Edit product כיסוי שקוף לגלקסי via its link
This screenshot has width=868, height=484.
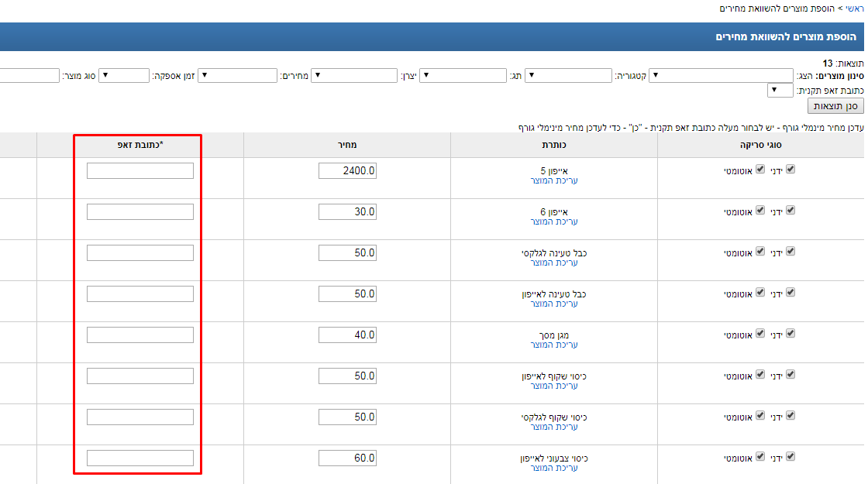pos(553,427)
